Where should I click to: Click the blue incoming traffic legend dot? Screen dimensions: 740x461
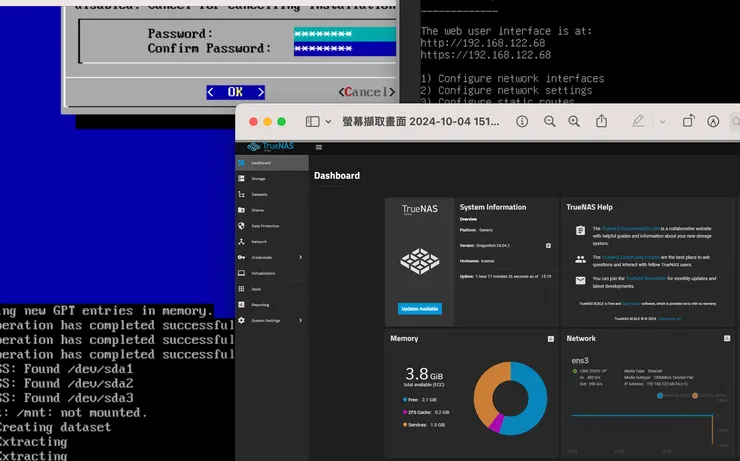[x=660, y=395]
